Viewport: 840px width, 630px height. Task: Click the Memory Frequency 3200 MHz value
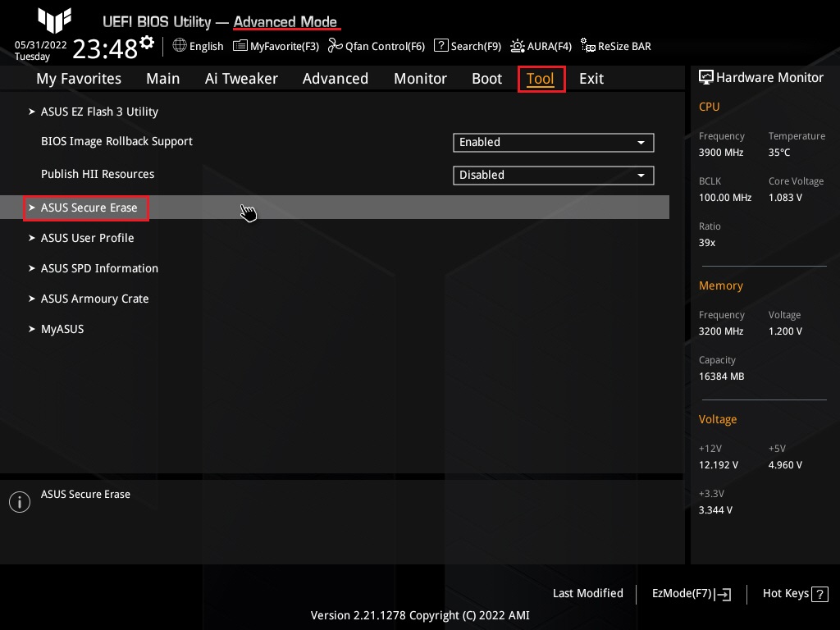pos(720,331)
